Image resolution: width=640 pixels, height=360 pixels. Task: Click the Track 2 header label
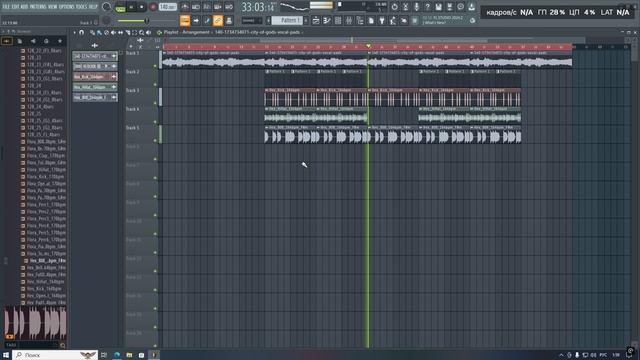(132, 72)
